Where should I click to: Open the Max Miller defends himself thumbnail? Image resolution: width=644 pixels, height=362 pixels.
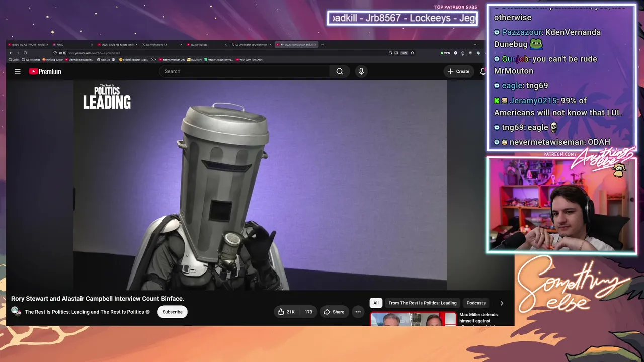[414, 319]
